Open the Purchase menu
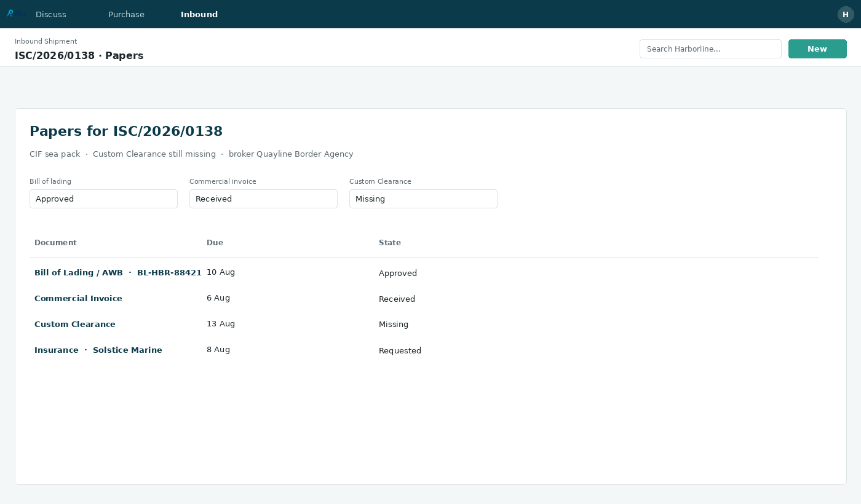The width and height of the screenshot is (861, 504). point(126,14)
